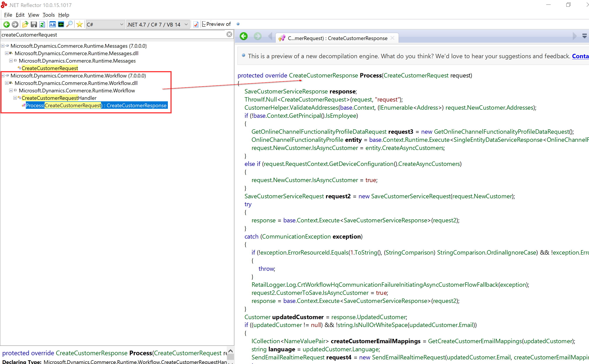Viewport: 589px width, 364px height.
Task: Select Microsoft.Dynamics.Commerce.Runtime.Messages.dll row
Action: 76,53
